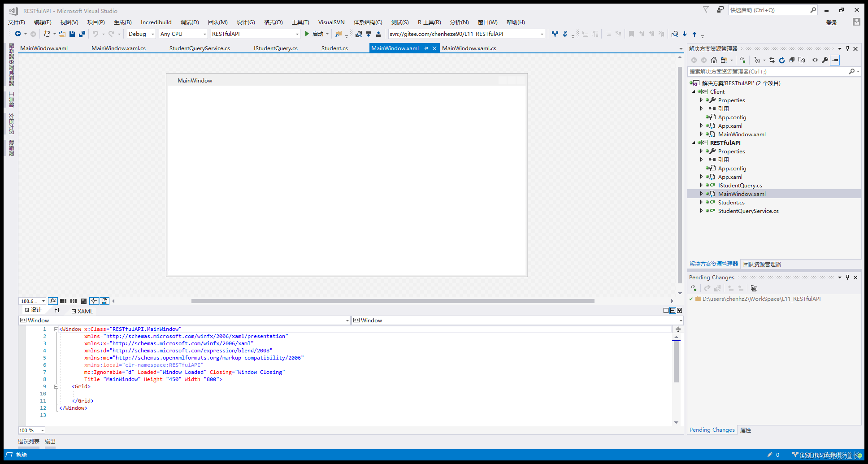The height and width of the screenshot is (464, 868).
Task: Open the 文件(F) menu
Action: [x=17, y=22]
